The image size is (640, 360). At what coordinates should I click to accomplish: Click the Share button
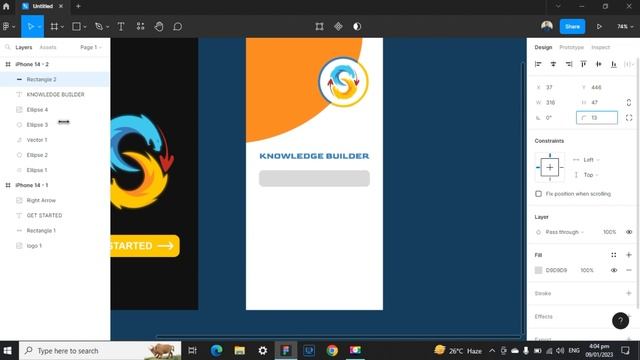tap(572, 27)
